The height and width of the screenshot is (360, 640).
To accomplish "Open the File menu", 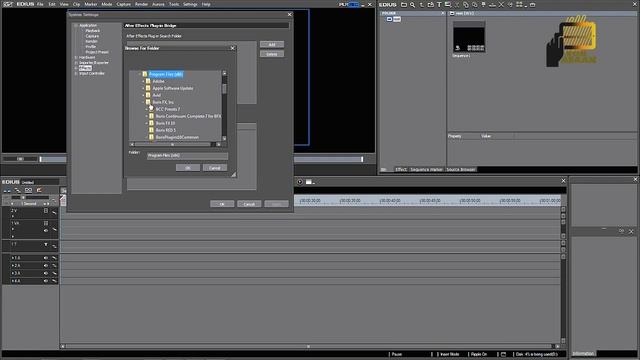I will click(40, 4).
